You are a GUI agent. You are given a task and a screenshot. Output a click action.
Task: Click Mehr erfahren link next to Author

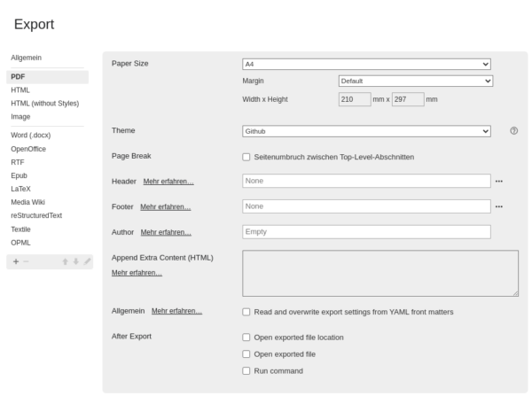click(166, 232)
